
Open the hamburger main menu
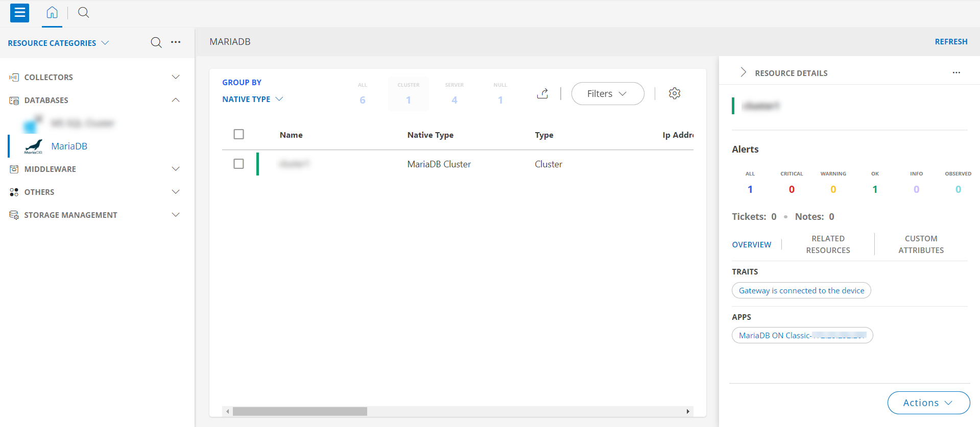click(19, 13)
